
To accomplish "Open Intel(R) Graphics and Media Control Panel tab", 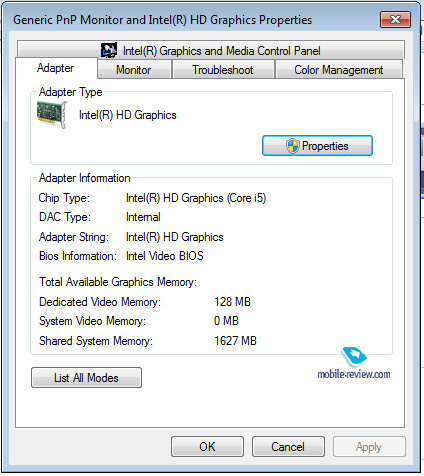I will [211, 50].
